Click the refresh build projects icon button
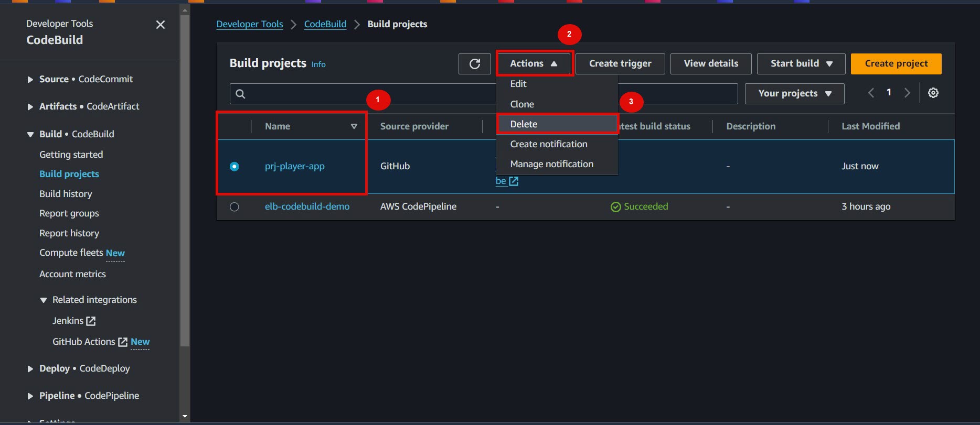Screen dimensions: 980x425 tap(475, 64)
